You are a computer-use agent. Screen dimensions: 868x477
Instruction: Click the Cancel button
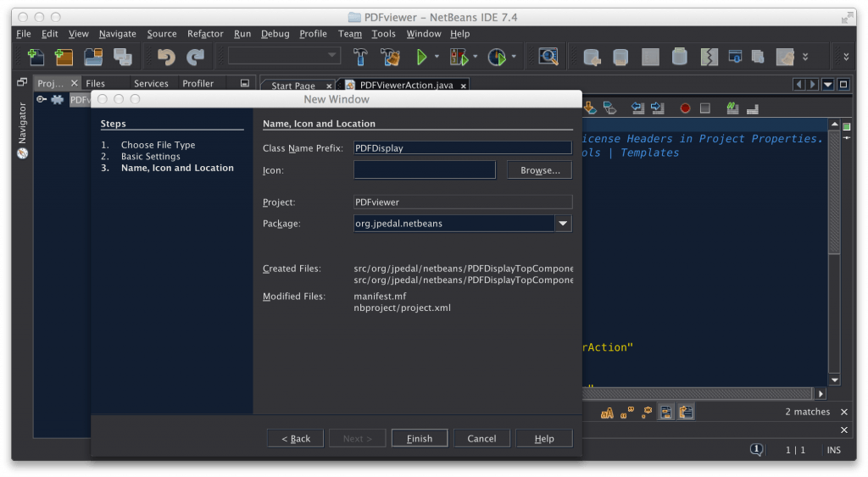tap(481, 438)
